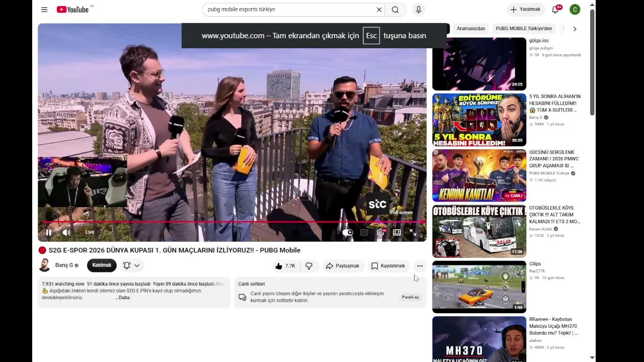644x362 pixels.
Task: Toggle the autoplay switch in the player
Action: tap(348, 232)
